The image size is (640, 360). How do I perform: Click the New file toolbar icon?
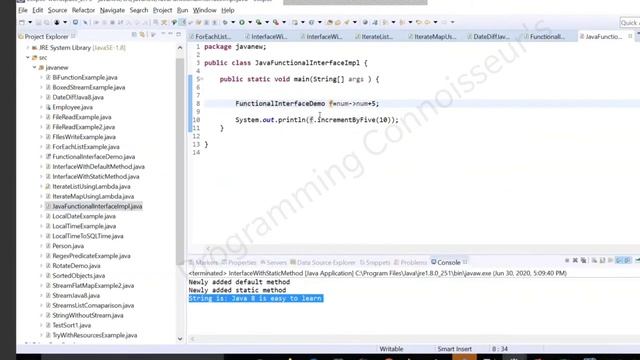click(22, 22)
